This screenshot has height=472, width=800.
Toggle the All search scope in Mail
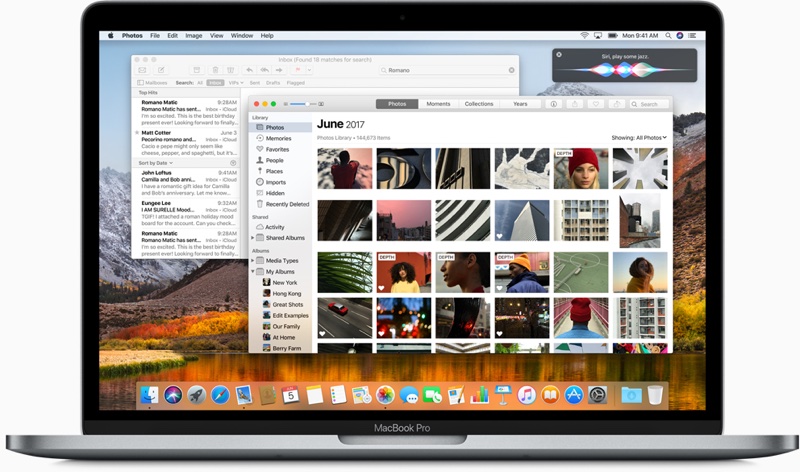coord(199,82)
